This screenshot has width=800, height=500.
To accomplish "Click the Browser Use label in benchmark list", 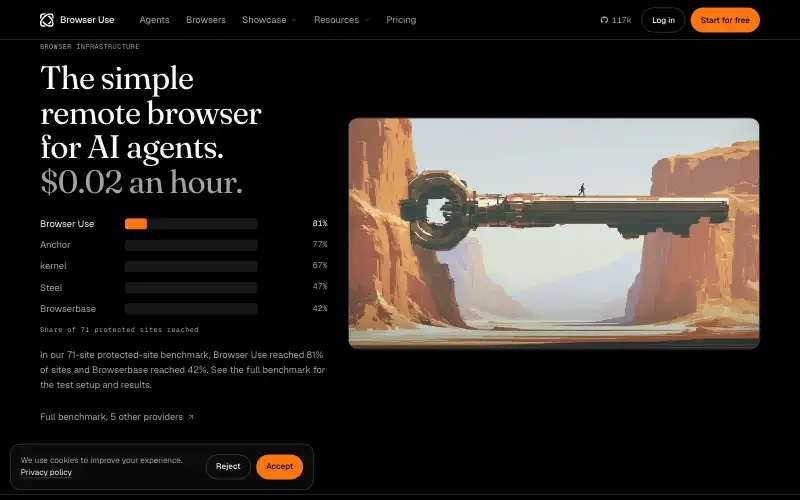I will pos(67,223).
